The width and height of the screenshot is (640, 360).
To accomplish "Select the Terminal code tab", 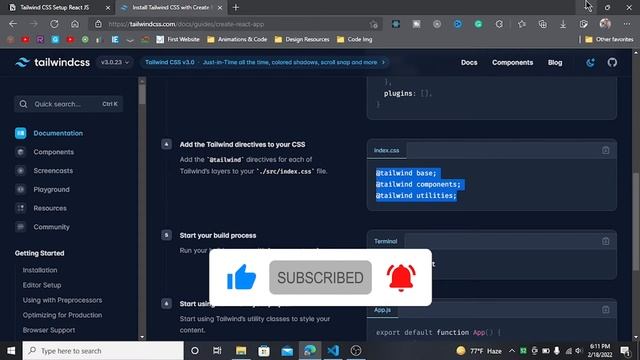I will pos(385,241).
